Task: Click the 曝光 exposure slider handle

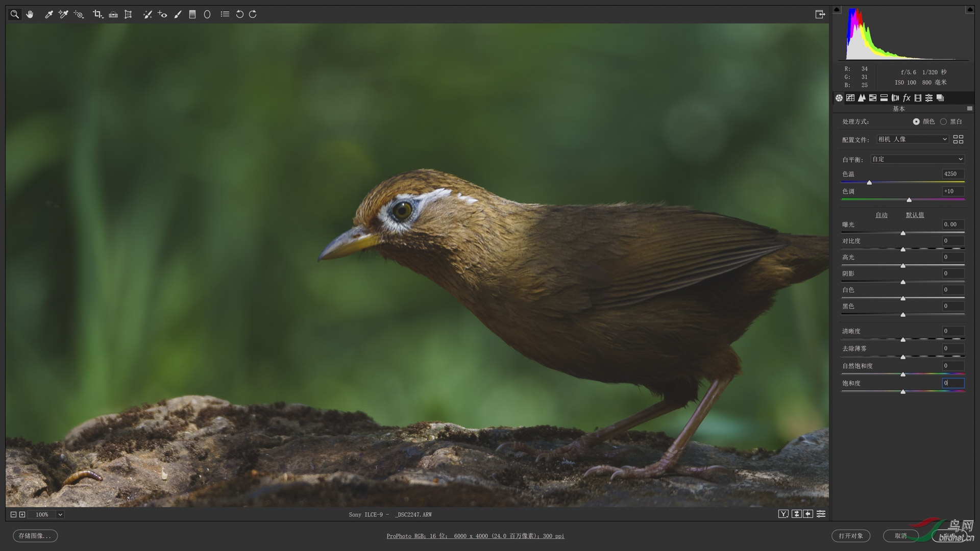Action: [x=903, y=233]
